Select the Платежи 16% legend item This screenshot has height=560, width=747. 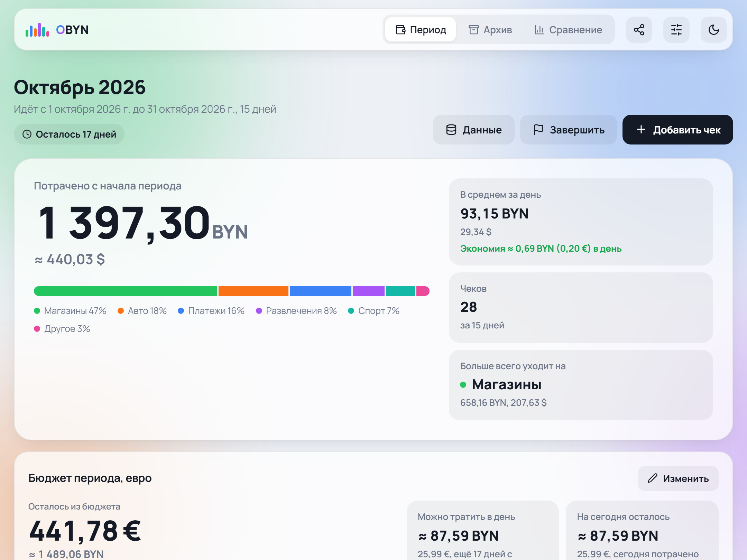[x=211, y=311]
